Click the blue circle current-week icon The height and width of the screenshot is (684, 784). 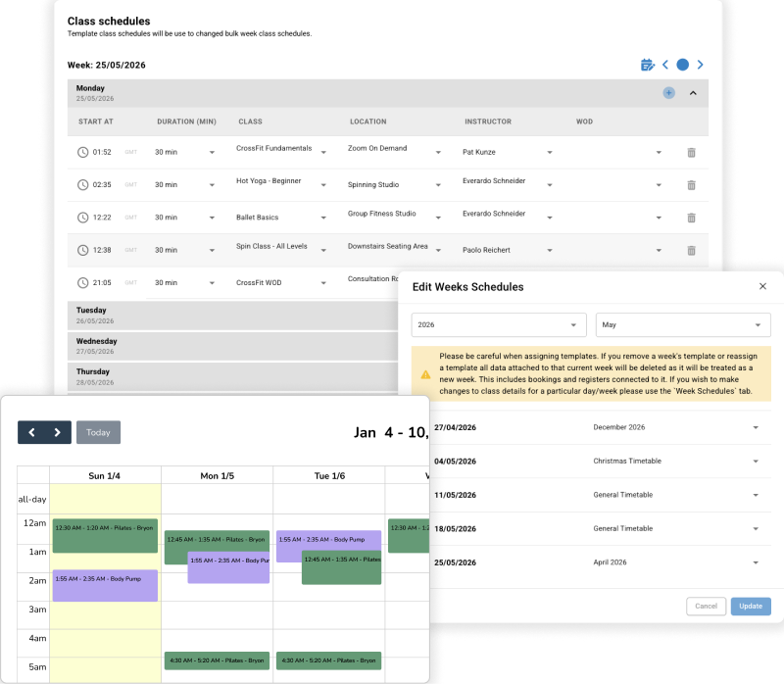click(x=682, y=65)
